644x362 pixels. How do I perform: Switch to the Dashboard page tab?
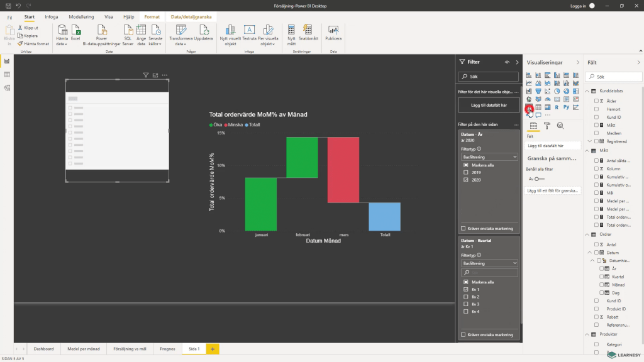[x=43, y=348]
